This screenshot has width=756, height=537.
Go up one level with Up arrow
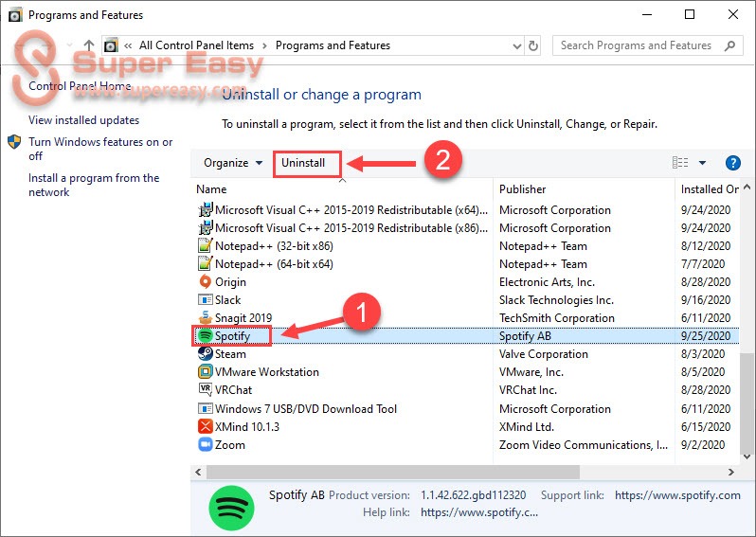[x=89, y=45]
